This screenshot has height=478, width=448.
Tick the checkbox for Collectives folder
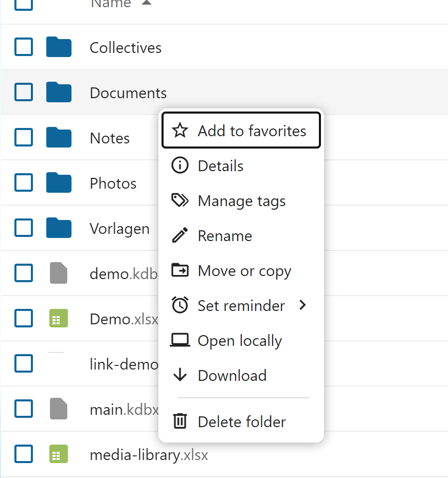point(24,47)
